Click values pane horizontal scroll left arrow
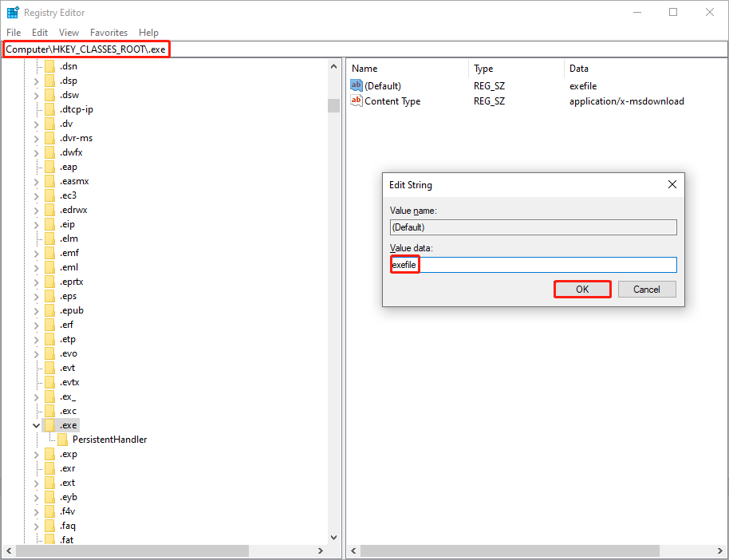 (x=354, y=550)
